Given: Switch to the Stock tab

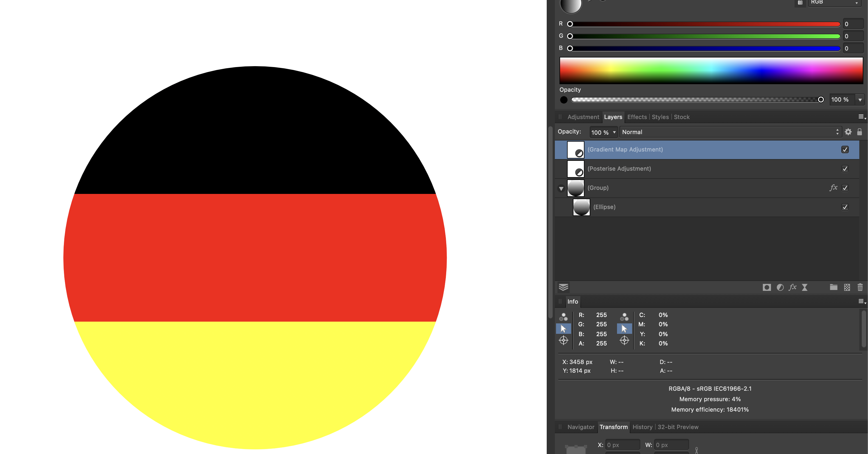Looking at the screenshot, I should click(682, 117).
